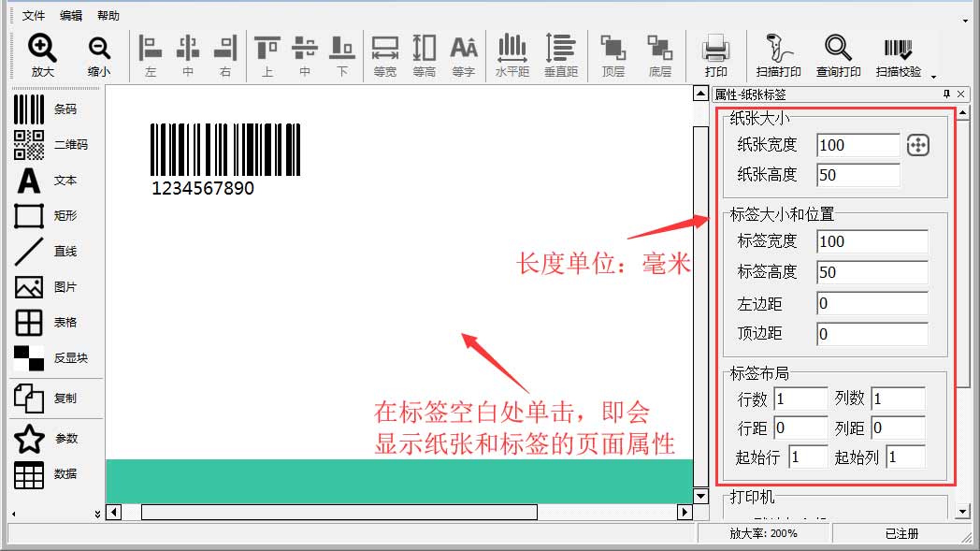Click the 行数 input field
980x551 pixels.
click(x=800, y=399)
